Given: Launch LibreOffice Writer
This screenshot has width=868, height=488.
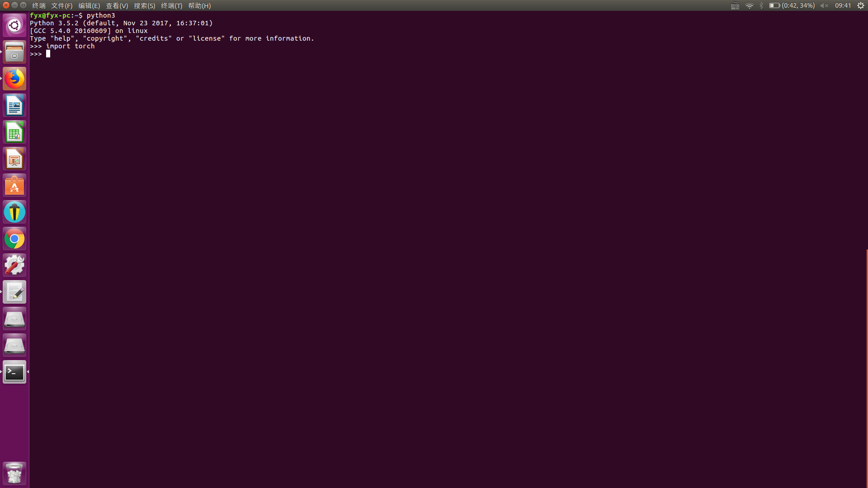Looking at the screenshot, I should 14,105.
